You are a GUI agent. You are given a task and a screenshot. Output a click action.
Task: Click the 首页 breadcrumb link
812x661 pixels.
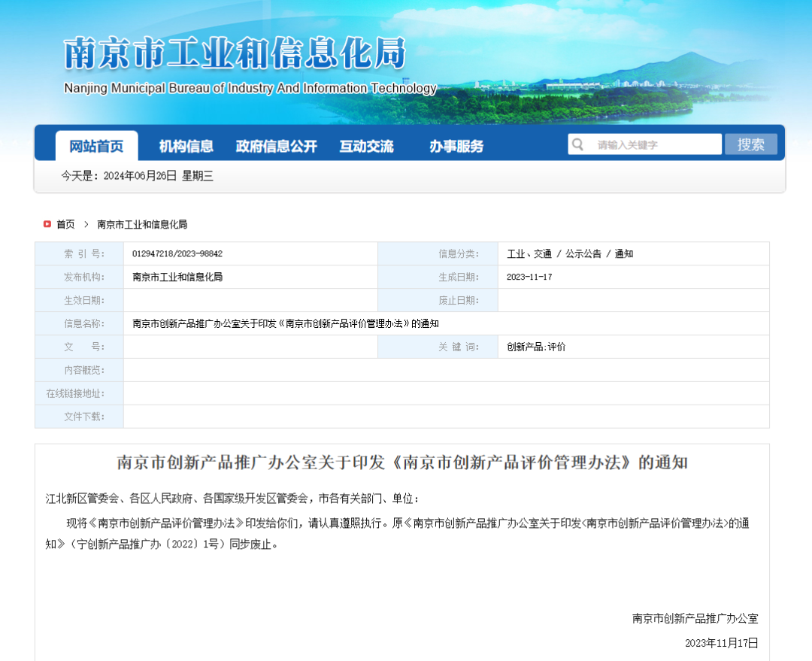point(67,224)
